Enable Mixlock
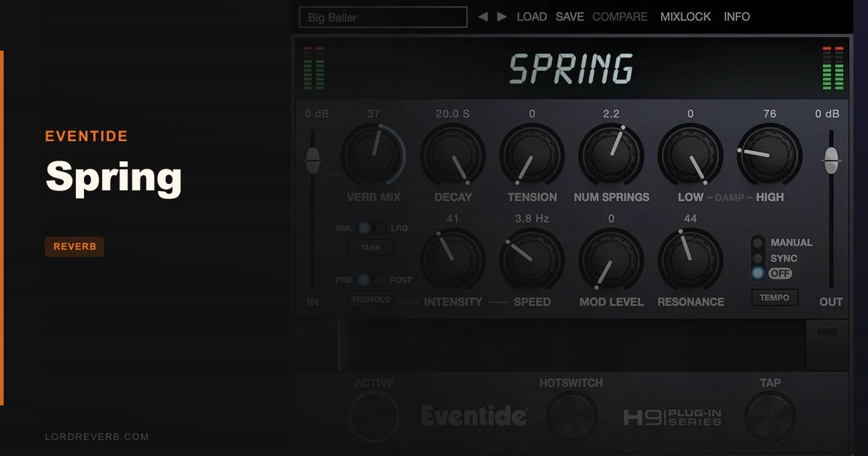The height and width of the screenshot is (456, 868). coord(686,17)
